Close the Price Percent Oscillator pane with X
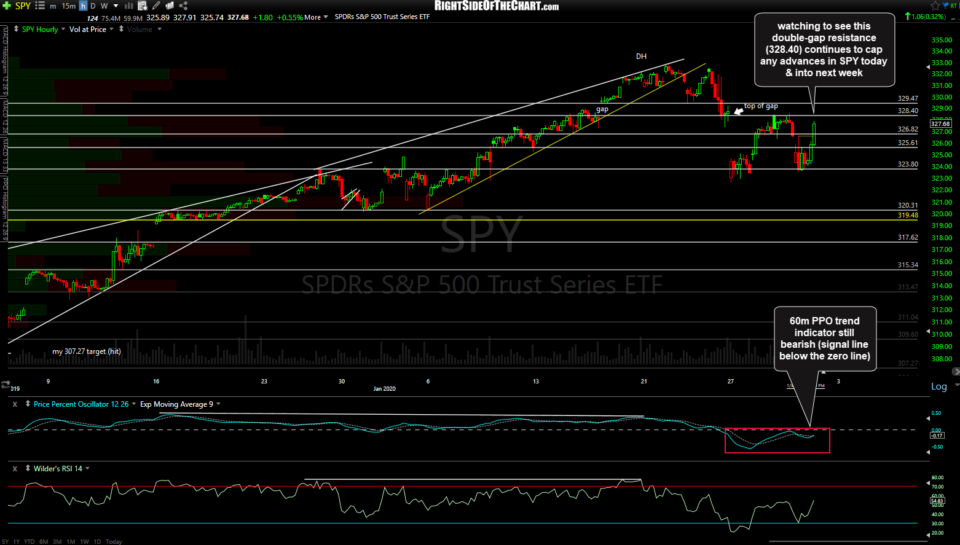This screenshot has height=545, width=960. (x=15, y=404)
